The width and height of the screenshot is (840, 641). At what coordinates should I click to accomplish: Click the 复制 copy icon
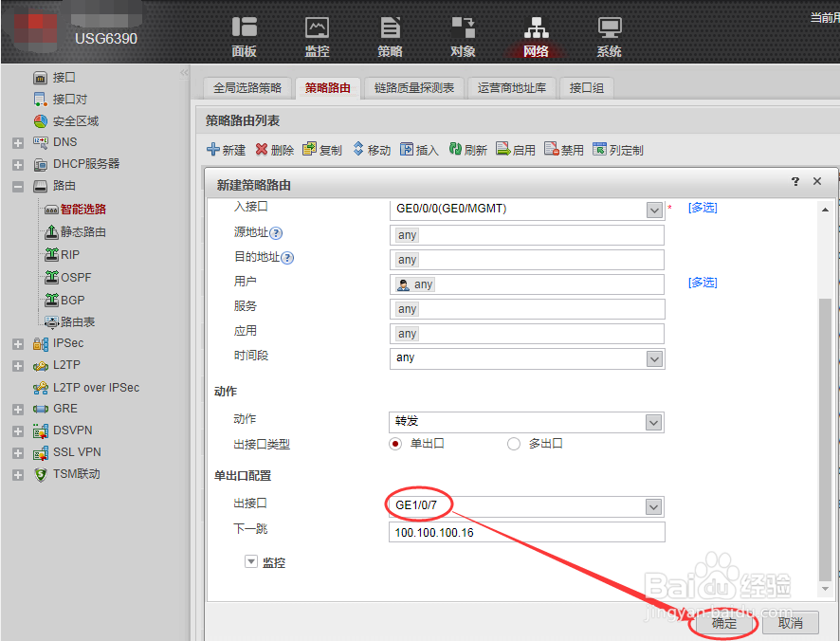pos(309,149)
